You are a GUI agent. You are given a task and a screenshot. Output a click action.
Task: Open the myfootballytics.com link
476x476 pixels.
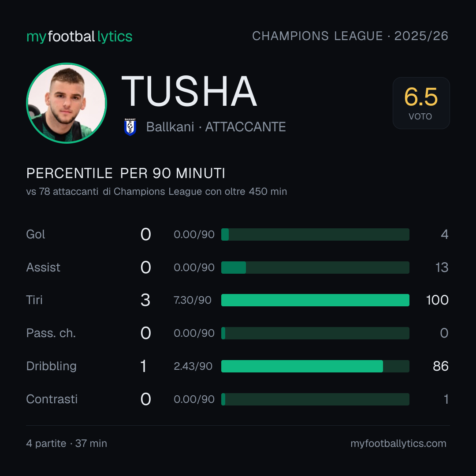398,443
